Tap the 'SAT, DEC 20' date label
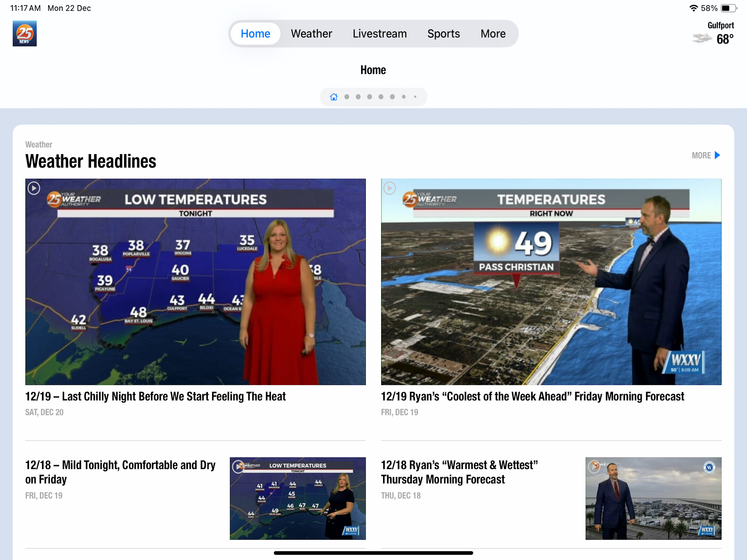This screenshot has height=560, width=747. tap(44, 412)
